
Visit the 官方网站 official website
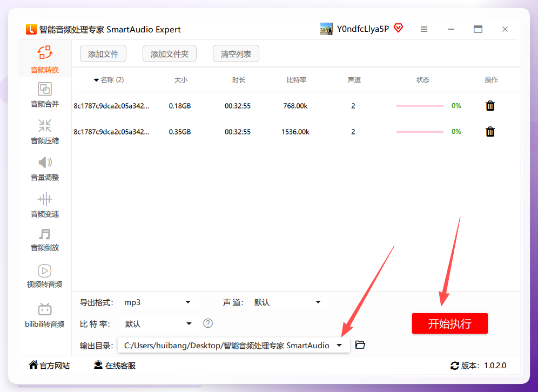pos(49,366)
